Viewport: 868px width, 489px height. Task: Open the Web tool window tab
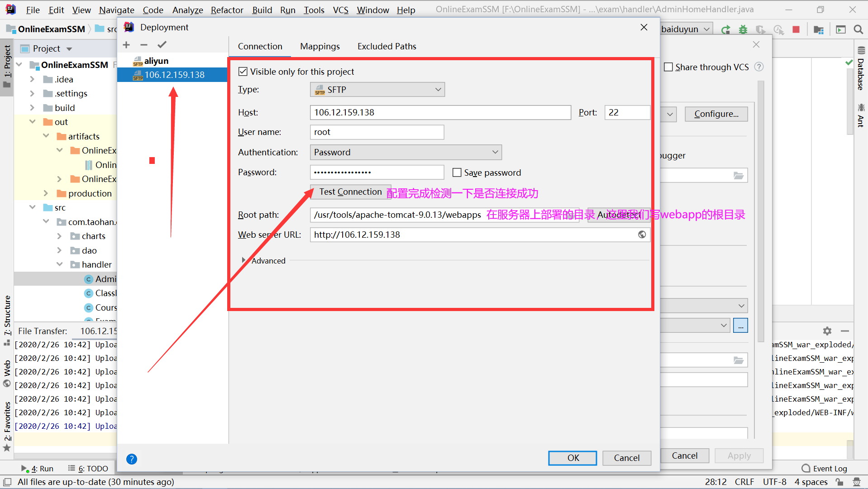(x=7, y=373)
